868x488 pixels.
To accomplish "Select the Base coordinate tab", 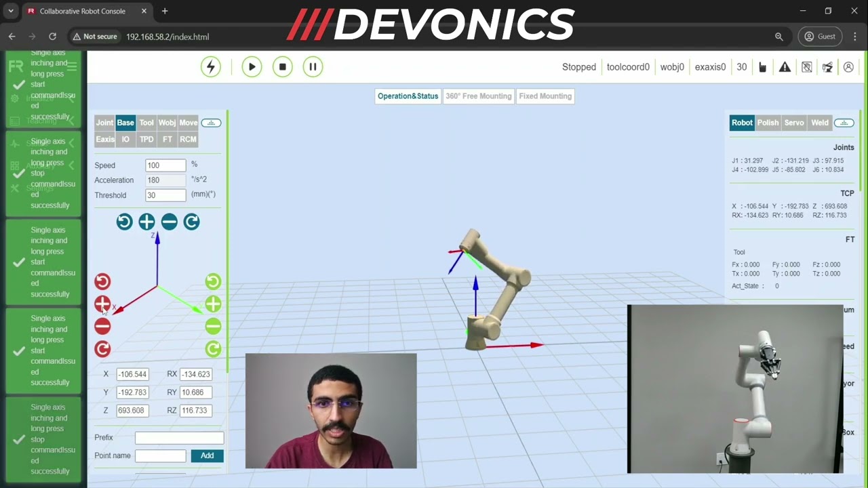I will pyautogui.click(x=125, y=123).
